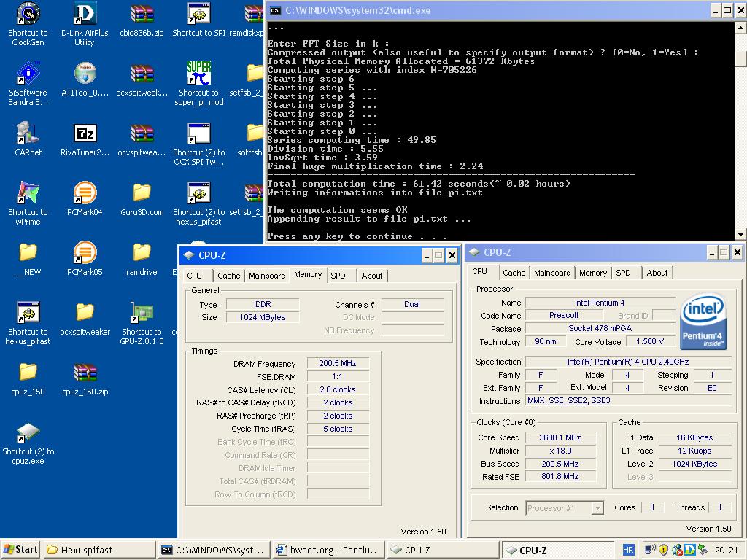Select the cpuz_150.zip archive icon
Image resolution: width=747 pixels, height=560 pixels.
85,373
